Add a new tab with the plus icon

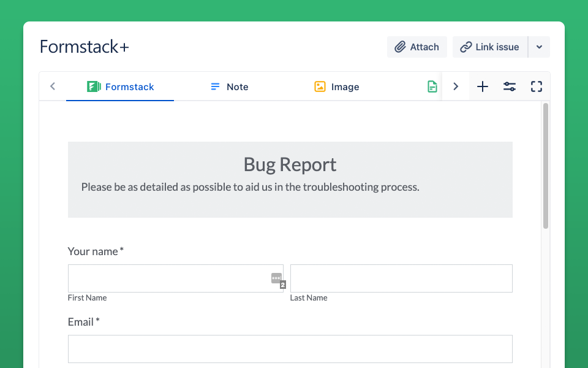tap(483, 87)
